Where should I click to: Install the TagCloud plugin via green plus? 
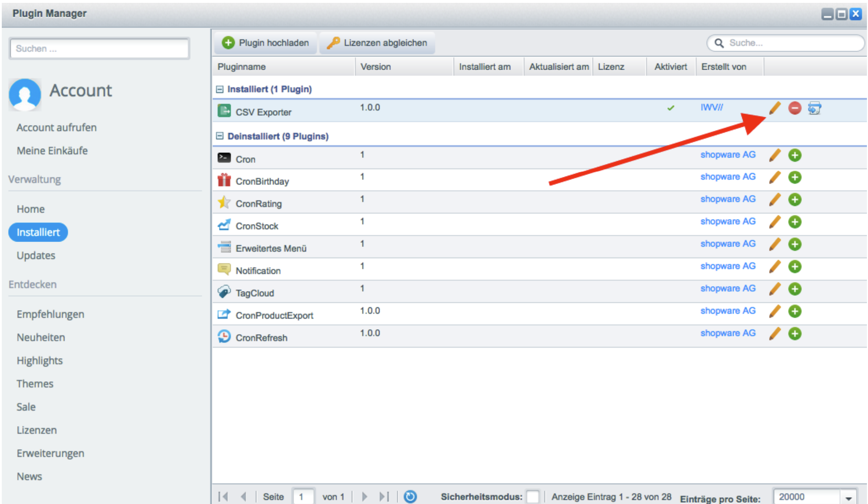(x=794, y=289)
